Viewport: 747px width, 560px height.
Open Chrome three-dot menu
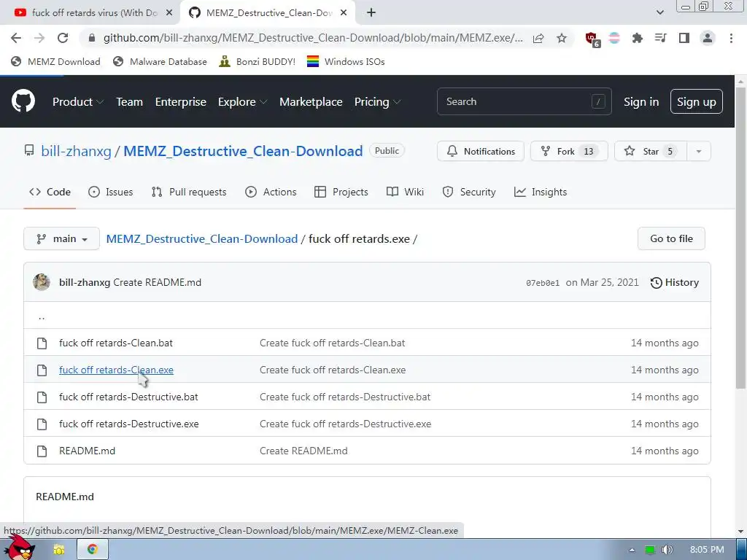[731, 38]
